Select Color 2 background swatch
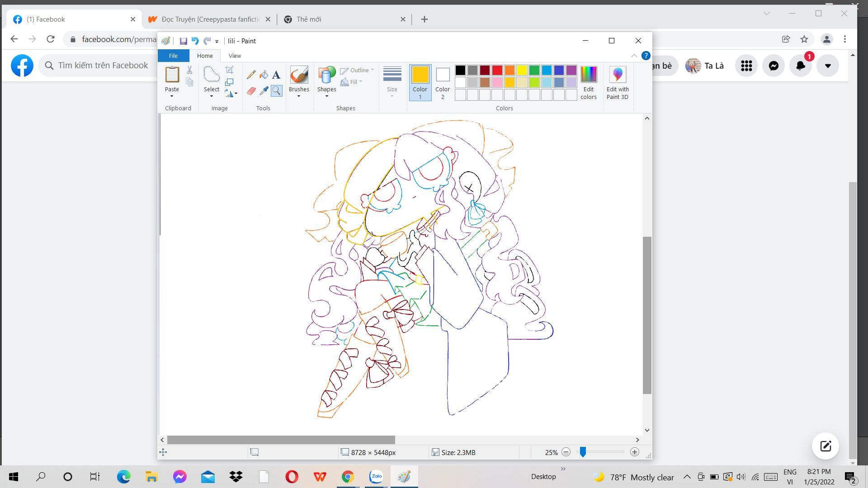The width and height of the screenshot is (868, 488). [x=443, y=83]
